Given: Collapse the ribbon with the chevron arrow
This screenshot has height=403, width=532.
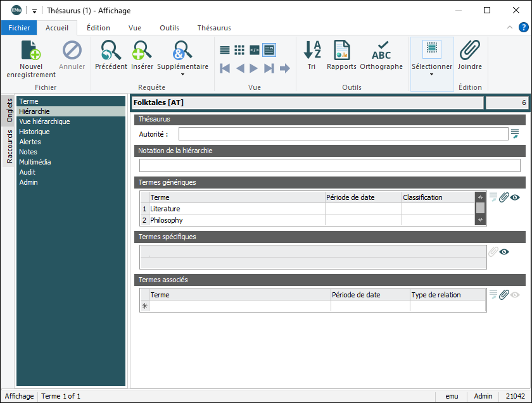Looking at the screenshot, I should pyautogui.click(x=510, y=28).
